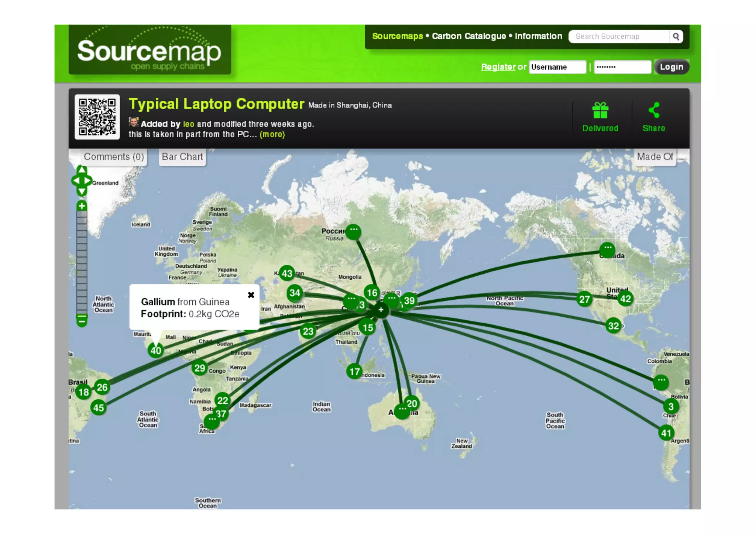Pan the map up with the arrow control
756x534 pixels.
pos(82,170)
